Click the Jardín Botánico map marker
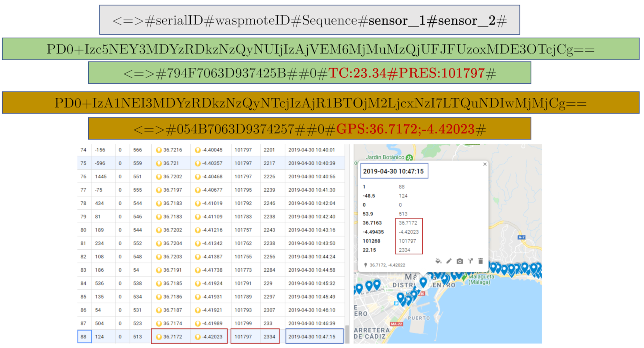This screenshot has height=348, width=644. click(409, 157)
